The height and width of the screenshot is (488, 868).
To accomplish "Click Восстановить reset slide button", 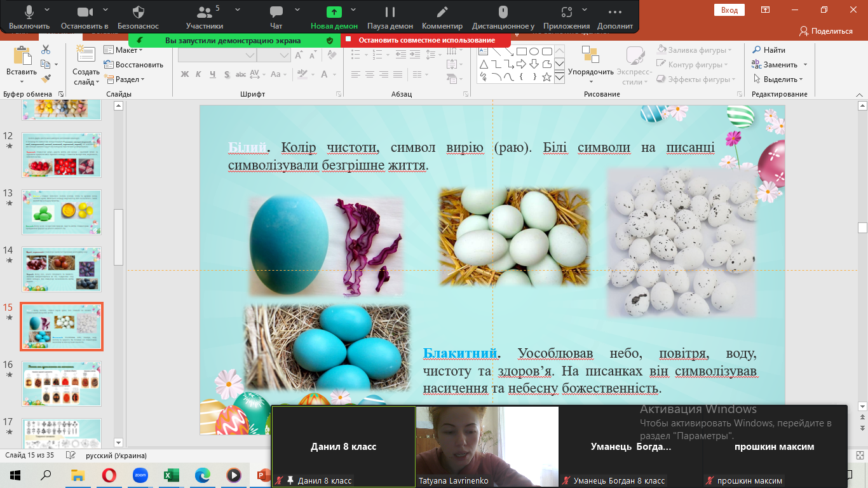I will coord(133,65).
